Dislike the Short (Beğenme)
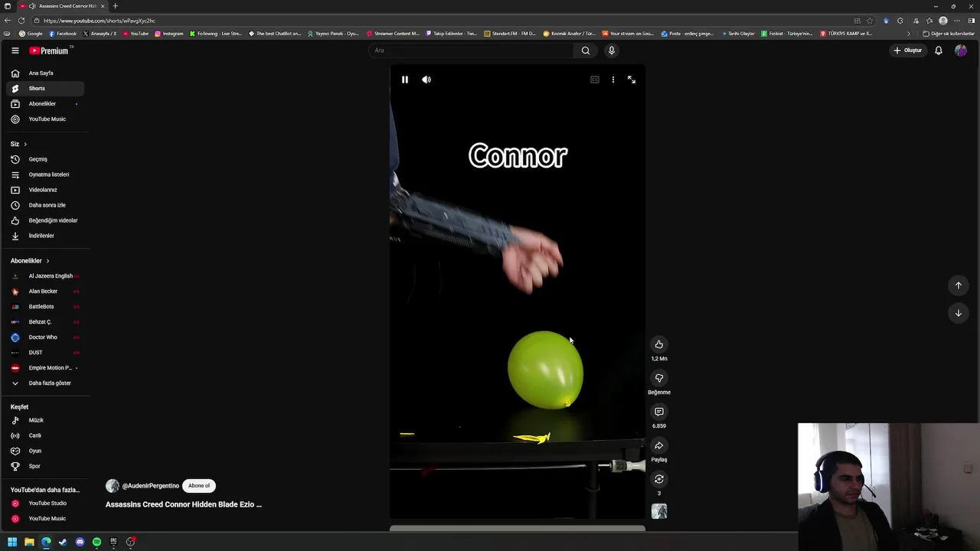 tap(659, 378)
